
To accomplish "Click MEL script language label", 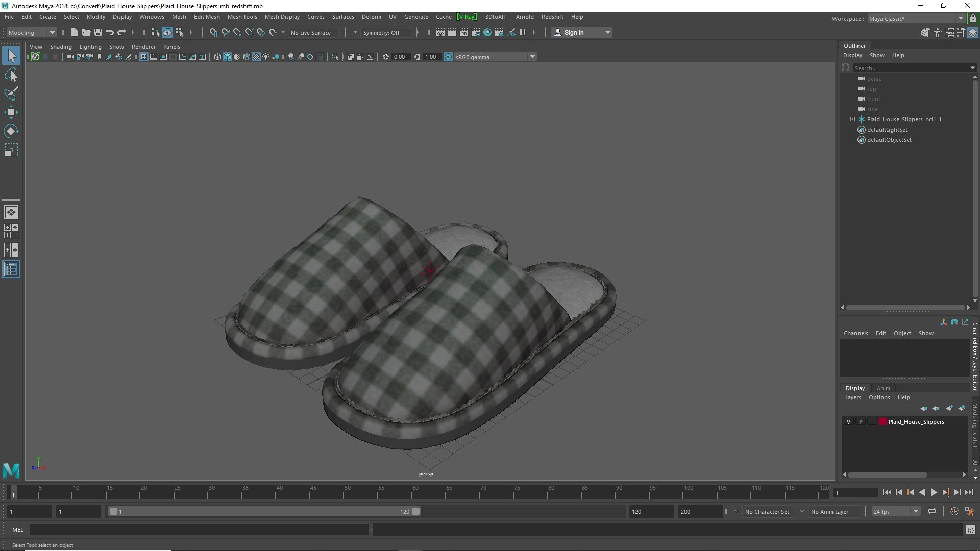I will tap(18, 530).
